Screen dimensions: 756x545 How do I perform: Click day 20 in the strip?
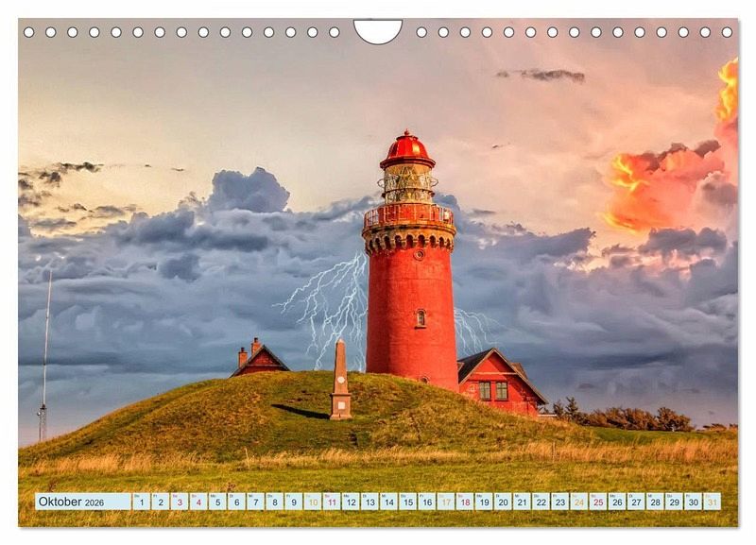point(503,502)
